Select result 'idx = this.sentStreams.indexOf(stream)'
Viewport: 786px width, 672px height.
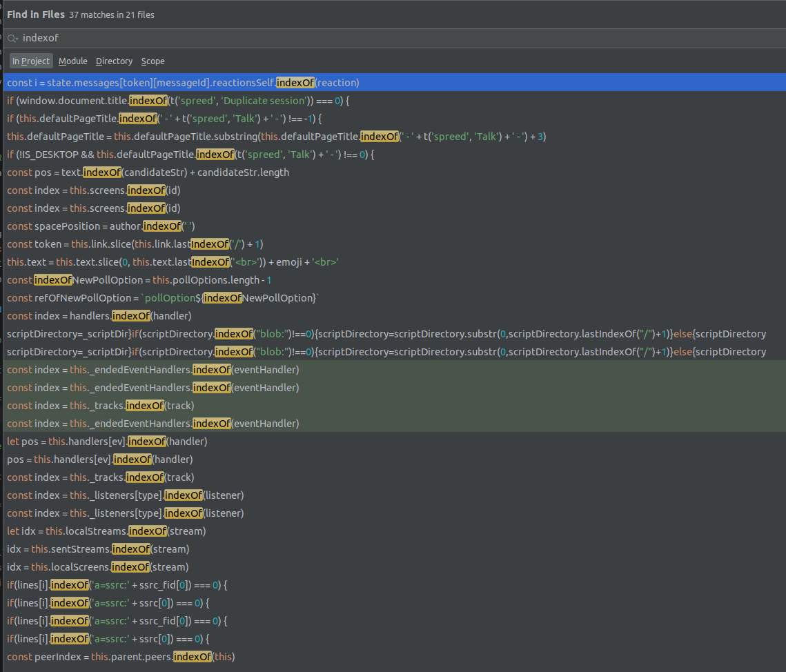(395, 549)
